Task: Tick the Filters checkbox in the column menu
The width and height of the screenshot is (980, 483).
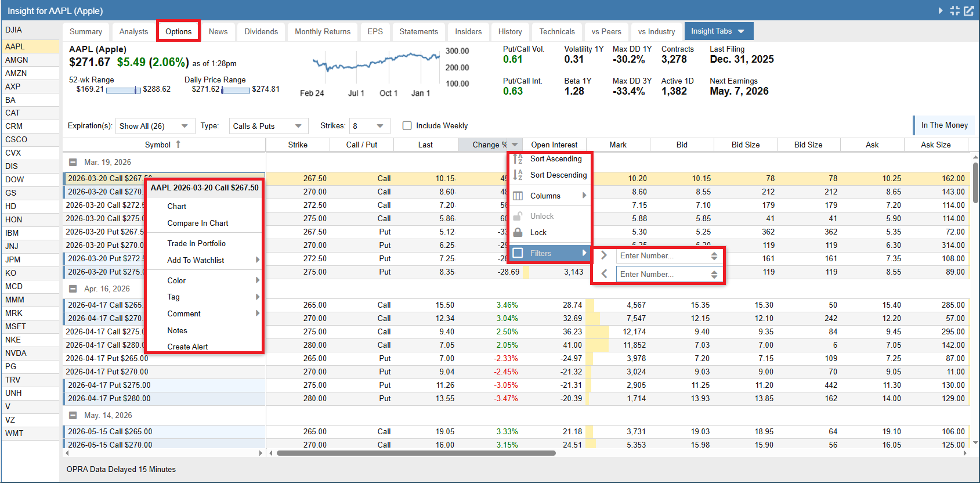Action: pyautogui.click(x=518, y=253)
